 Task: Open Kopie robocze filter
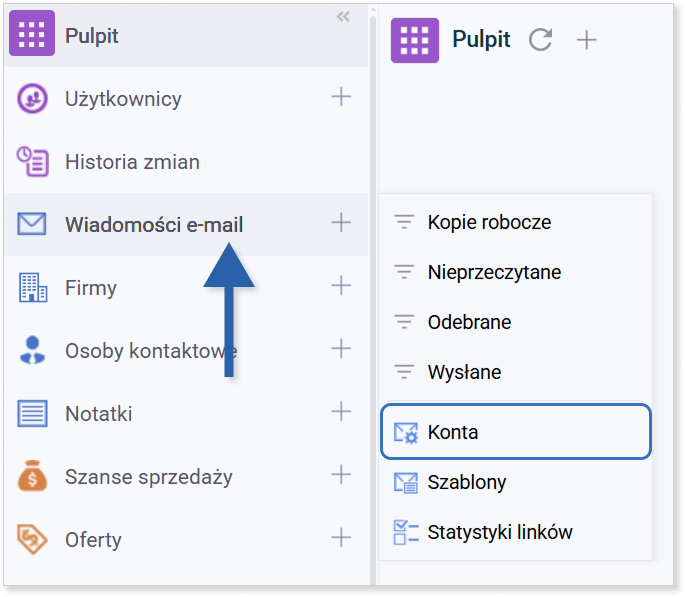pyautogui.click(x=488, y=222)
